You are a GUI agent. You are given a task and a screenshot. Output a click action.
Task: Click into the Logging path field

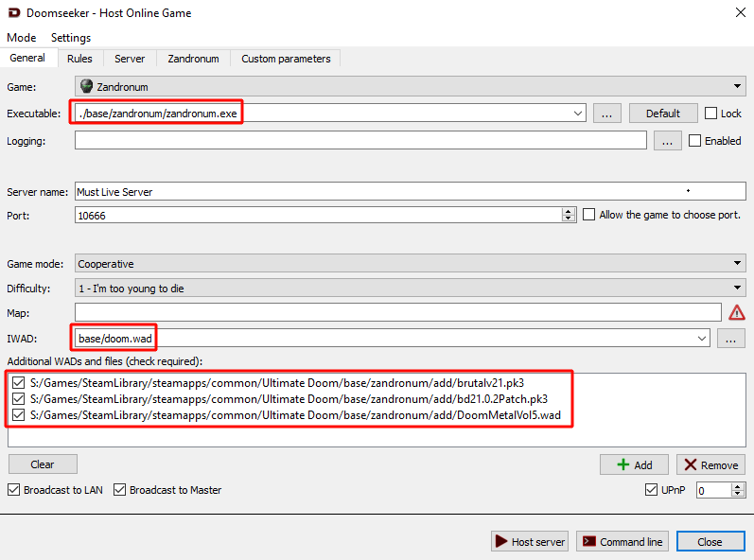pos(360,141)
